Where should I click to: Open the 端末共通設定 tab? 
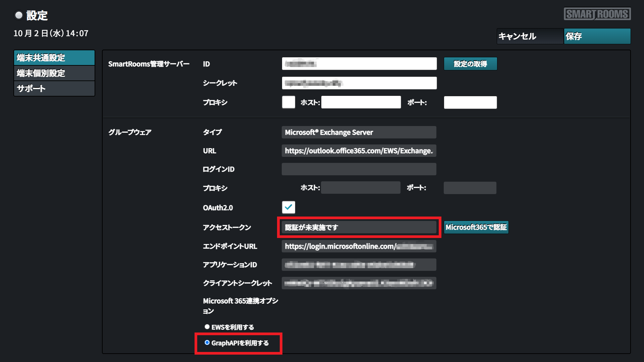tap(54, 58)
